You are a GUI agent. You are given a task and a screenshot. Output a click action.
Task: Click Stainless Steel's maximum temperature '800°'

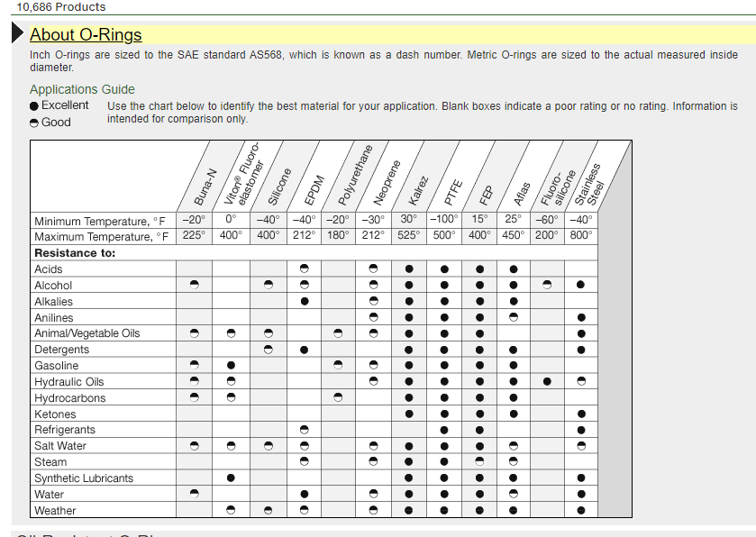pyautogui.click(x=581, y=235)
